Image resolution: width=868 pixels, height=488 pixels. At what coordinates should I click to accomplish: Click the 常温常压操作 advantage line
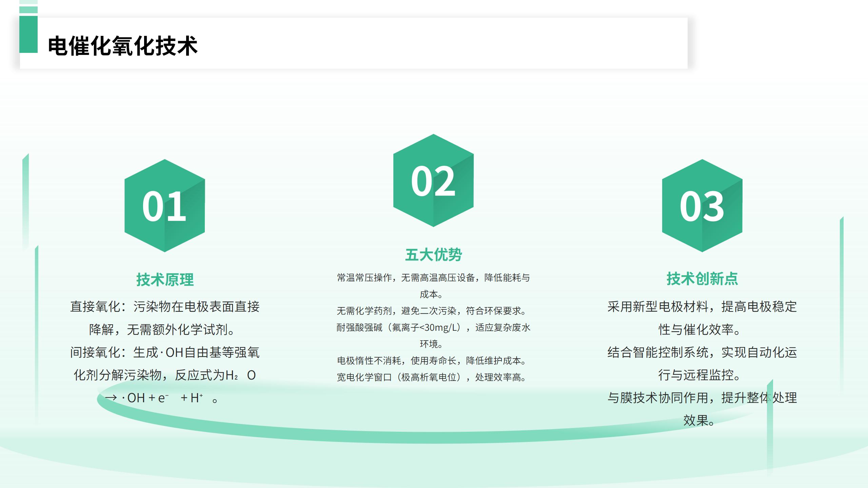point(433,278)
